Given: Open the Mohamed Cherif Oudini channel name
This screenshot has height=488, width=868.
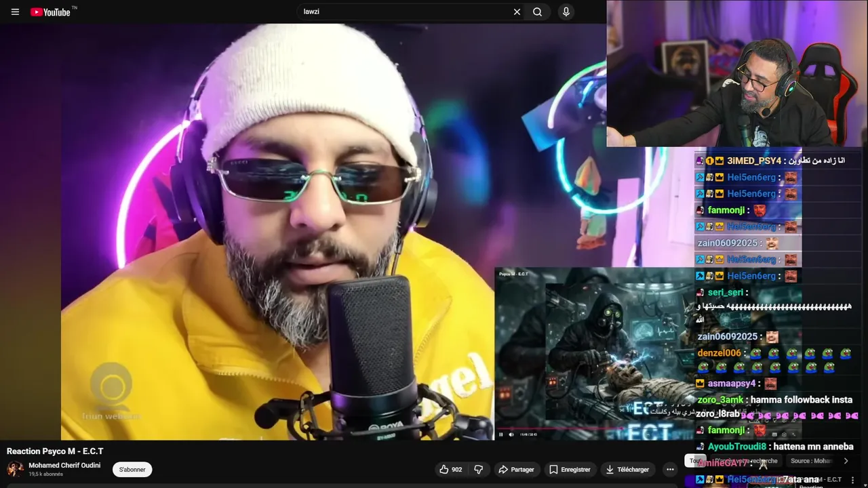Looking at the screenshot, I should 64,466.
